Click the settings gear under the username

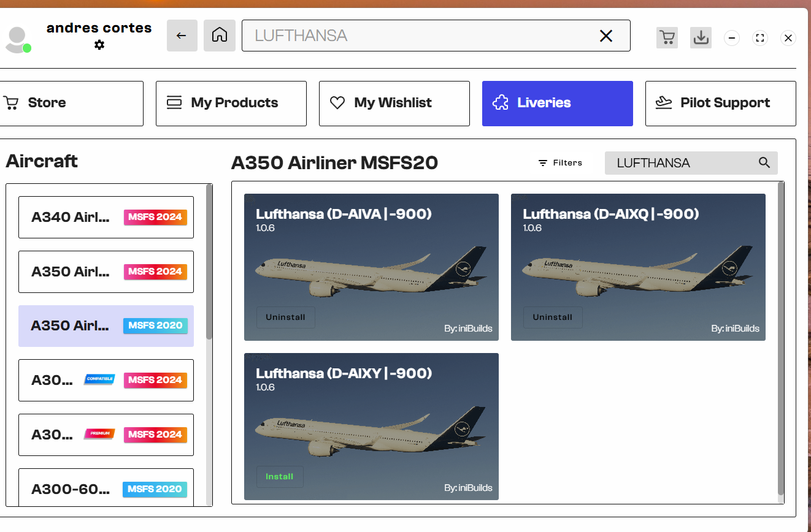click(99, 45)
